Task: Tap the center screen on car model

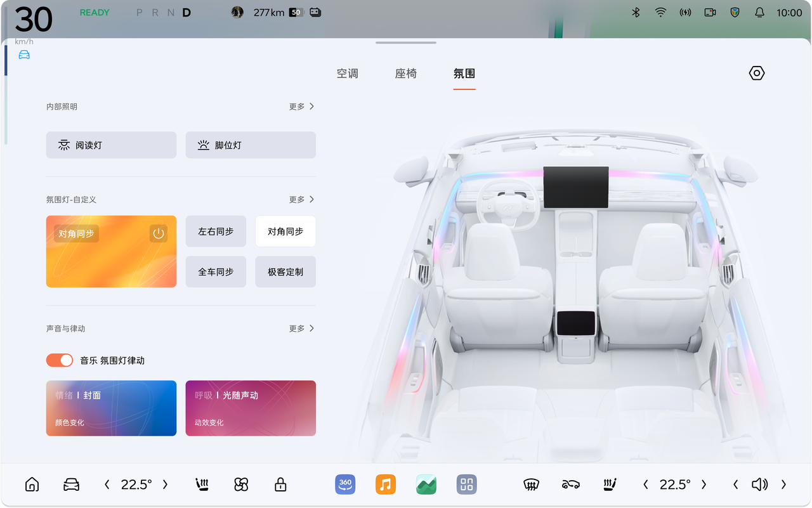Action: 576,188
